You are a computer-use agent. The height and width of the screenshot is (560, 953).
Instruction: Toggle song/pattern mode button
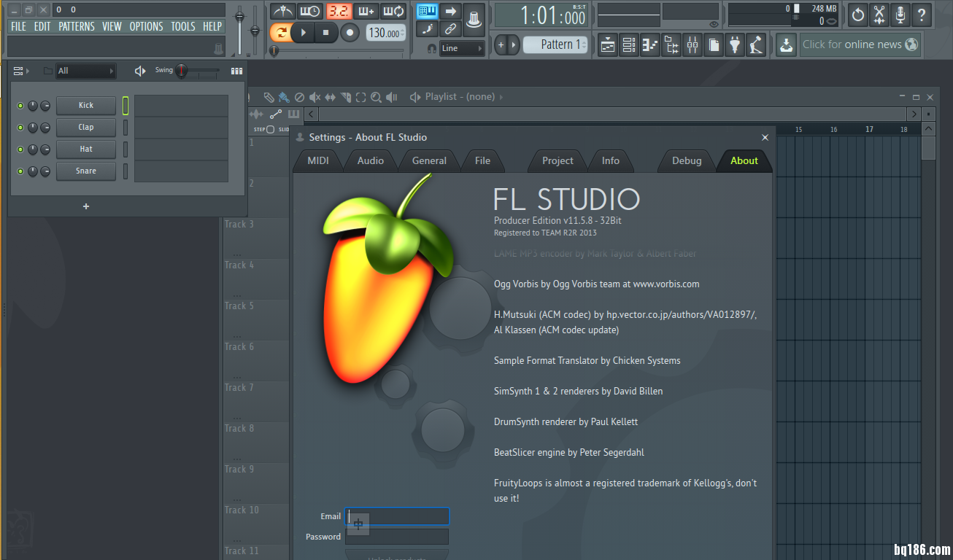tap(280, 32)
